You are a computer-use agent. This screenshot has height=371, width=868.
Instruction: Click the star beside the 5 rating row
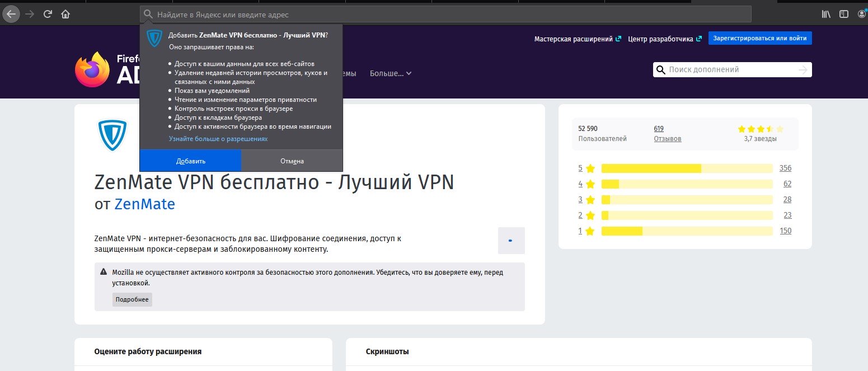(x=590, y=168)
